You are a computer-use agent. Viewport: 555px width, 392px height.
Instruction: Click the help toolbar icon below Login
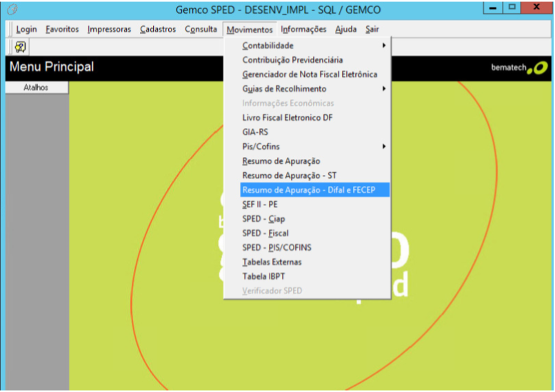tap(20, 47)
